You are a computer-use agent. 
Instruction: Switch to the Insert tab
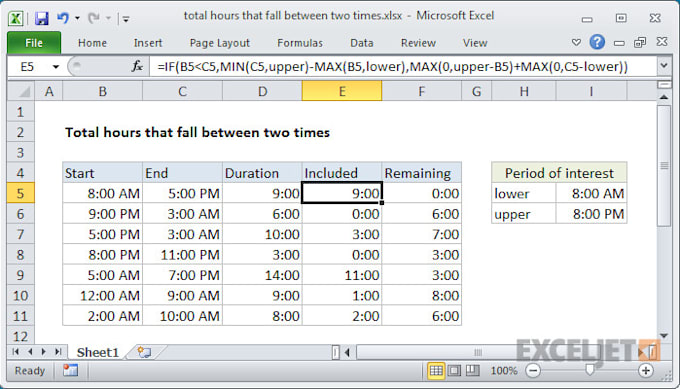148,43
